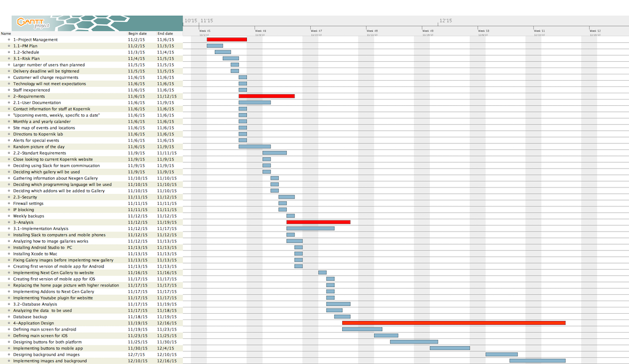629x364 pixels.
Task: Click bullet icon beside 1-Project Management
Action: point(8,40)
